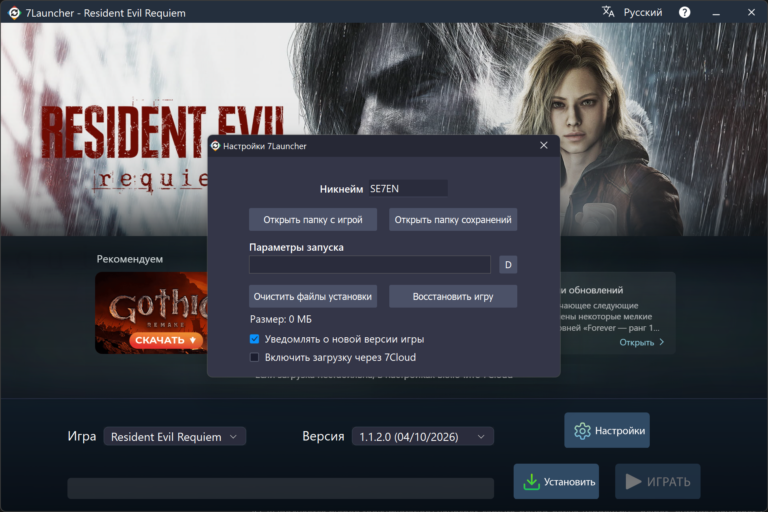Open the help question mark icon
The width and height of the screenshot is (768, 512).
pyautogui.click(x=684, y=12)
